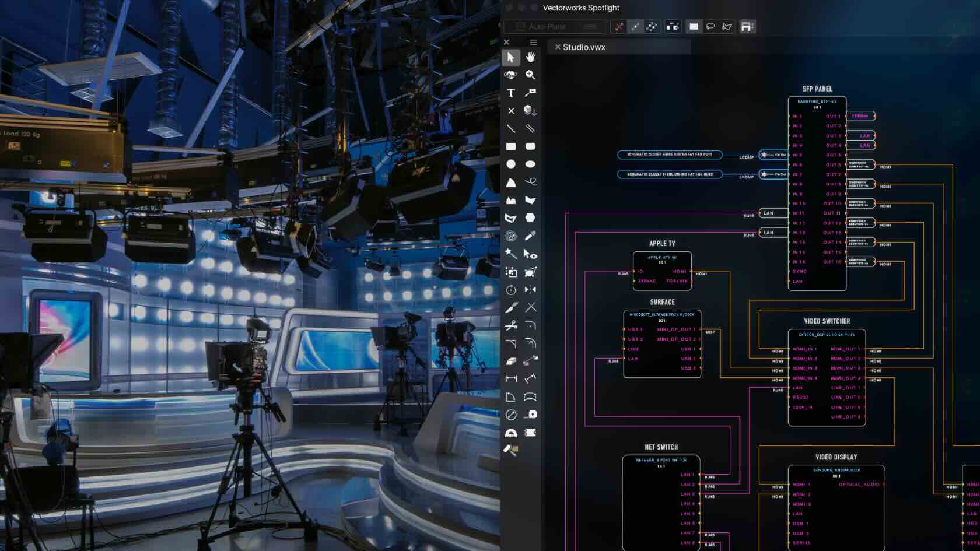The image size is (980, 551).
Task: Pick the Rectangle tool
Action: click(x=510, y=145)
